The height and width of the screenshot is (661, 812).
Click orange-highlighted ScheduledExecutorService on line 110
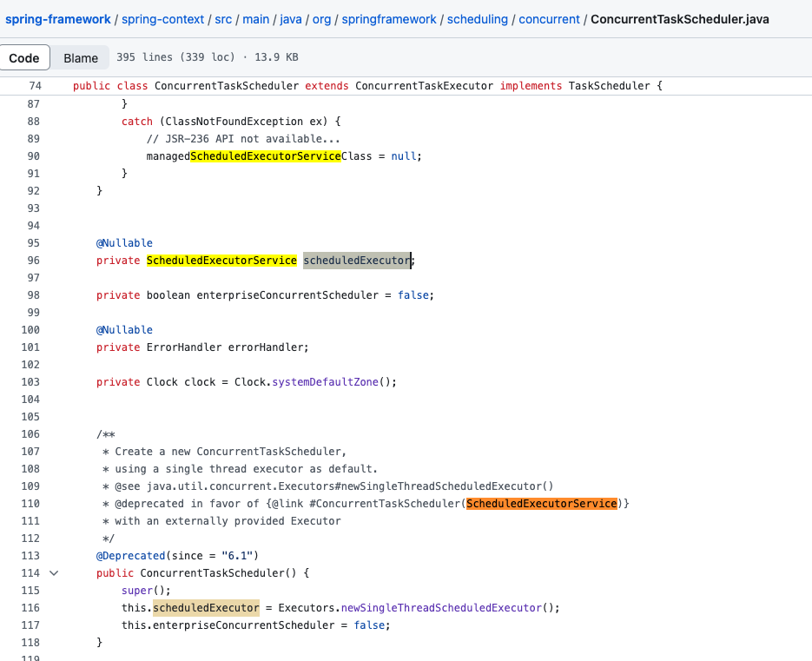tap(541, 504)
